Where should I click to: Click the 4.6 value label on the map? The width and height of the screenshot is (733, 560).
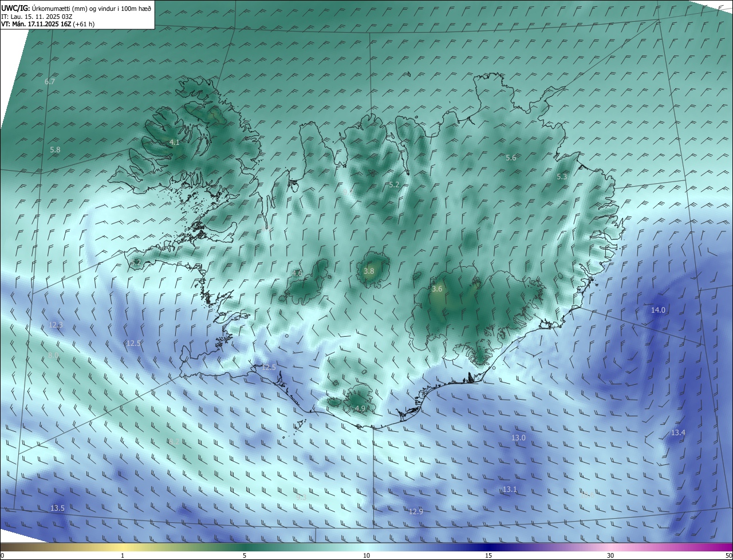[x=297, y=274]
